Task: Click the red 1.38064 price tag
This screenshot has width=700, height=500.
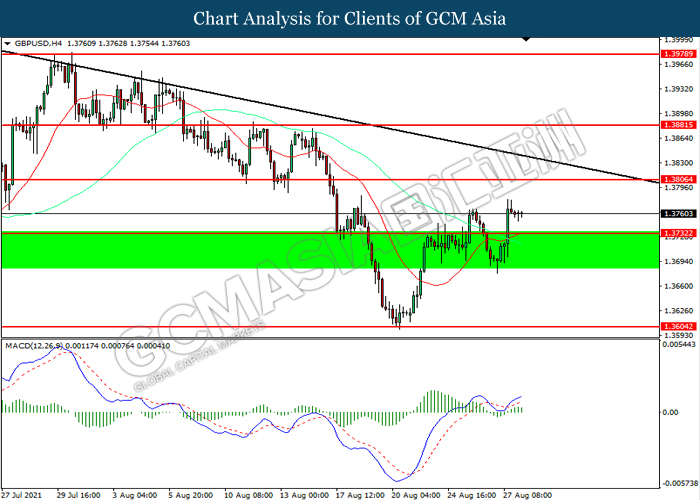Action: [x=675, y=180]
